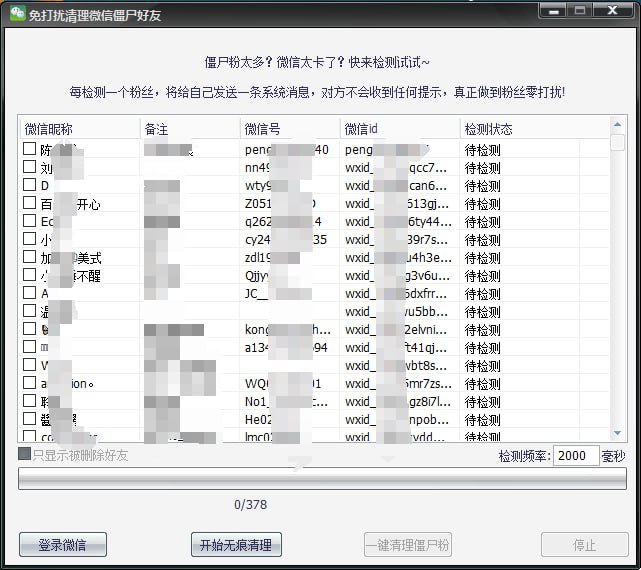Click 微信id cell ending 6ty44...
Screen dimensions: 641x570
coord(399,222)
